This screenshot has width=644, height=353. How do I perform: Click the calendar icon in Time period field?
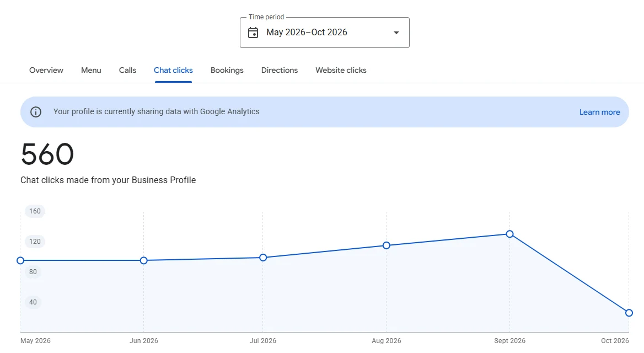(253, 33)
